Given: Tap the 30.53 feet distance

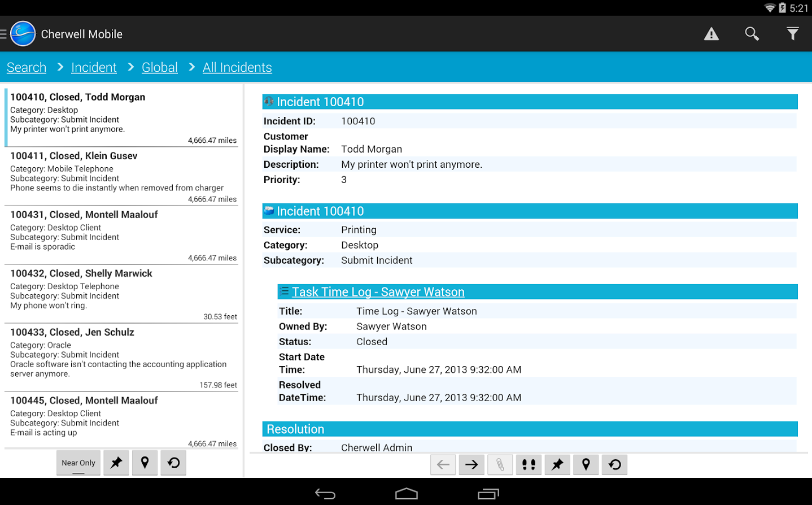Looking at the screenshot, I should [x=220, y=317].
